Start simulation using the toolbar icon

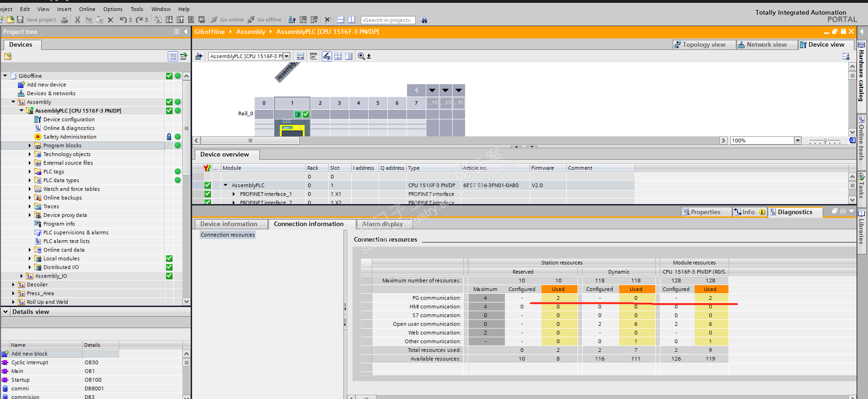coord(191,20)
